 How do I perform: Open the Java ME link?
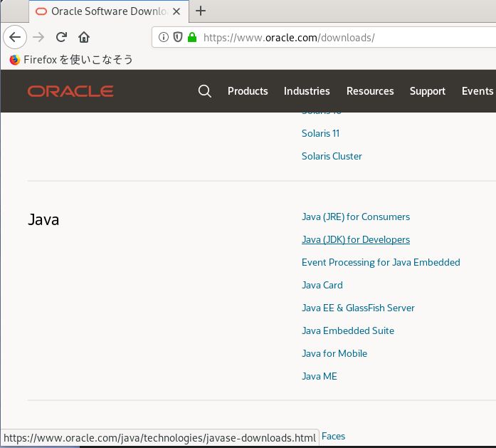click(x=320, y=377)
